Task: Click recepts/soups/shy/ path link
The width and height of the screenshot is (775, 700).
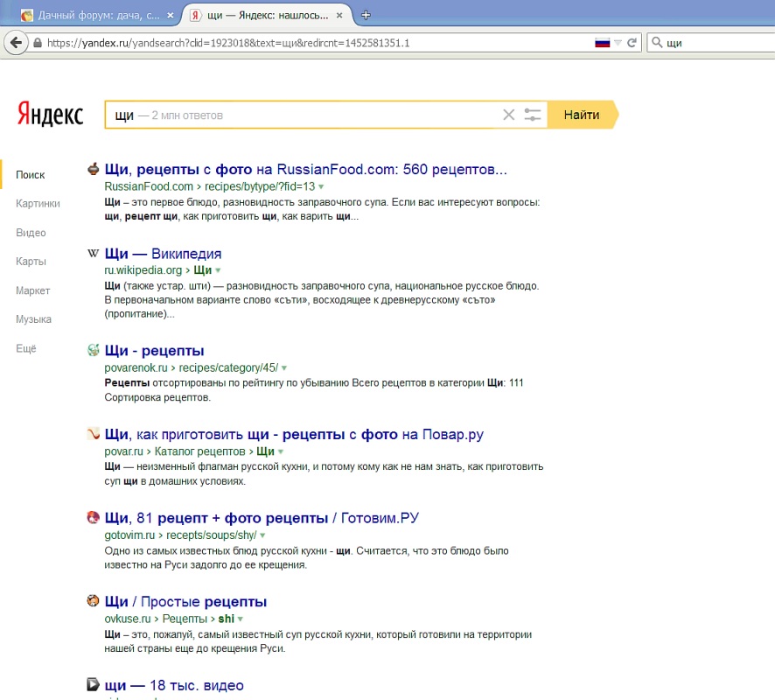Action: point(212,535)
